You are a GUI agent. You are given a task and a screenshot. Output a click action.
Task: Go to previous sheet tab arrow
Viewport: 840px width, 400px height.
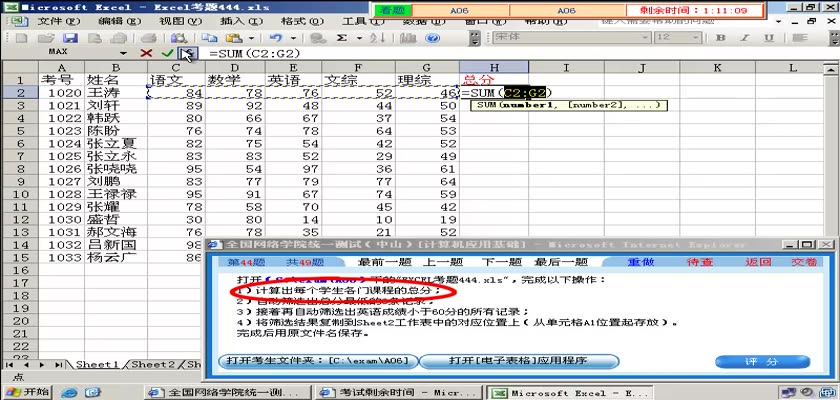(x=26, y=365)
